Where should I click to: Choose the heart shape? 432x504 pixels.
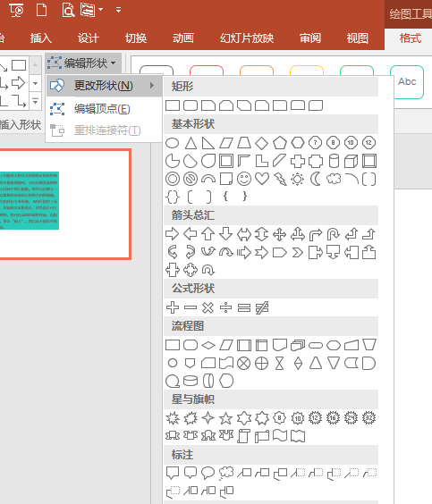click(x=262, y=179)
